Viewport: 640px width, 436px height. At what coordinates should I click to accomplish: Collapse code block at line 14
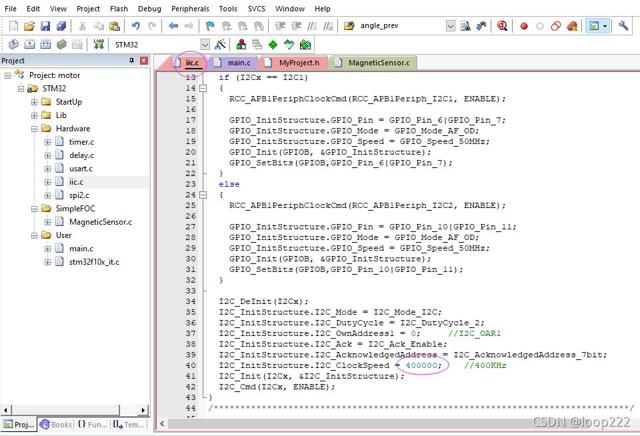pyautogui.click(x=203, y=88)
